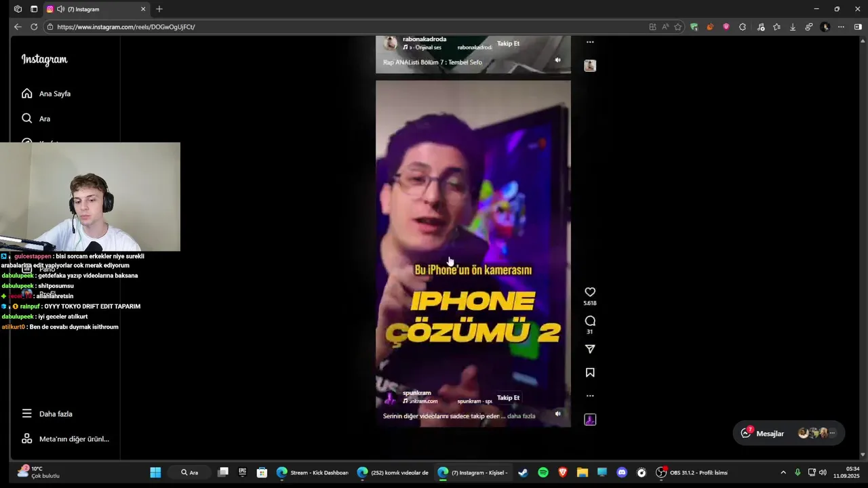Open the three-dot options below the bookmark
Viewport: 868px width, 488px height.
590,396
